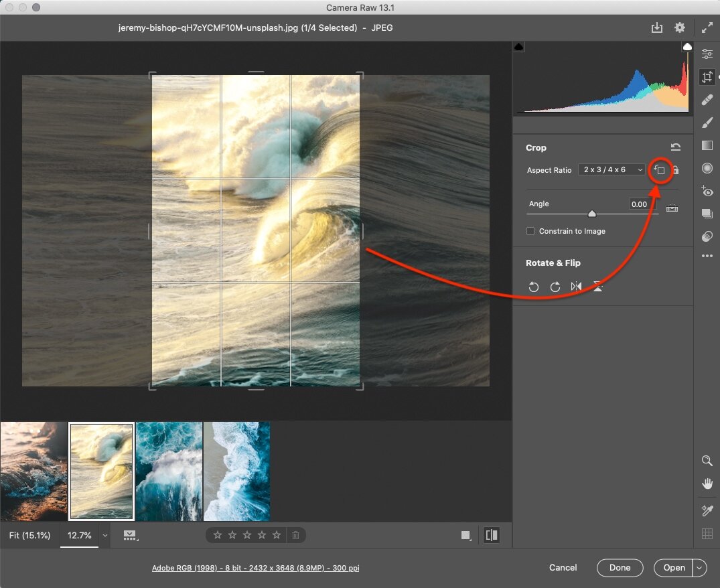Toggle the color sampler eyedropper tool

coord(707,510)
